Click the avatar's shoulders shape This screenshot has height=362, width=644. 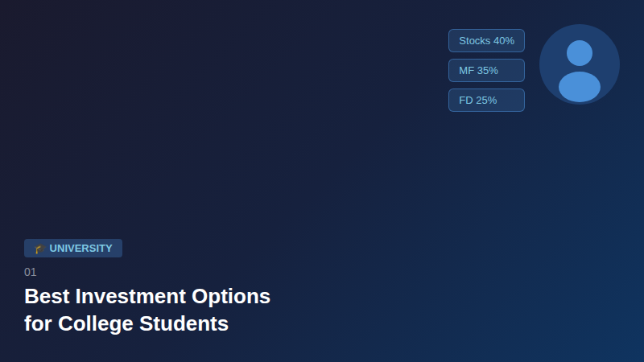(x=580, y=87)
